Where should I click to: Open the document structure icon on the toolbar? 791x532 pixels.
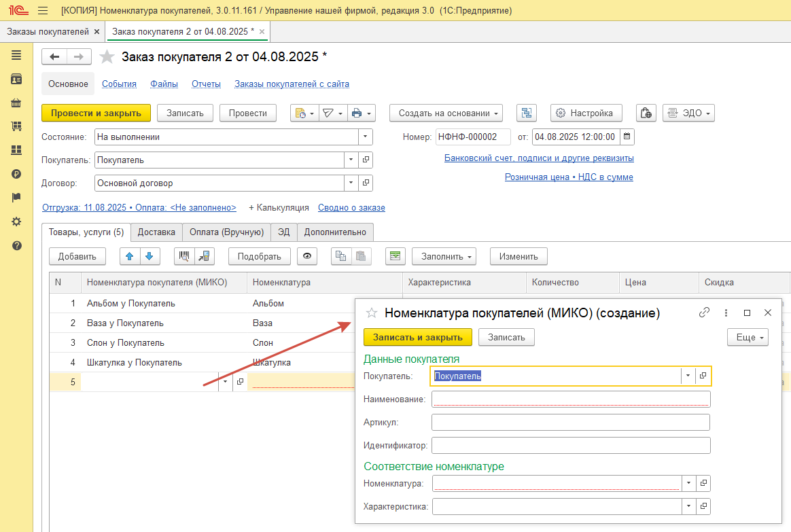[527, 113]
